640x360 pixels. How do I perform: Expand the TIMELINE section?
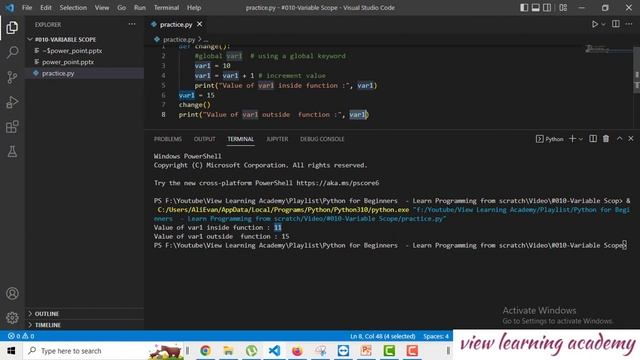[x=47, y=325]
